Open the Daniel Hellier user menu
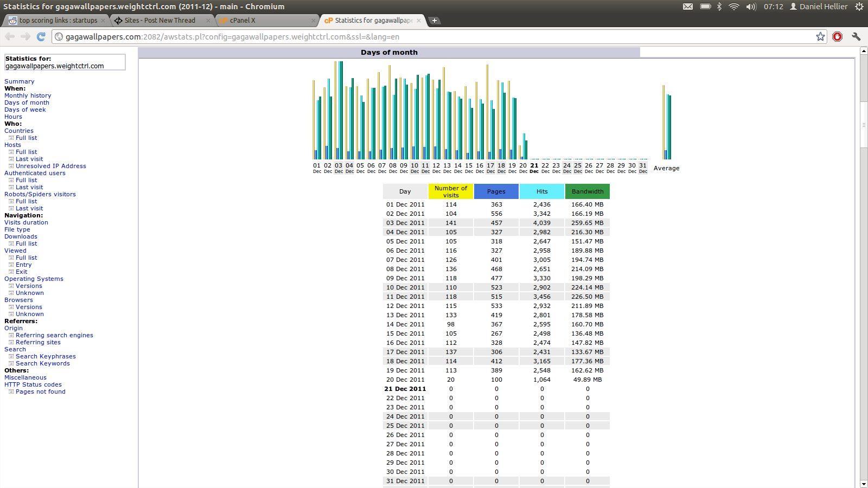 point(819,7)
